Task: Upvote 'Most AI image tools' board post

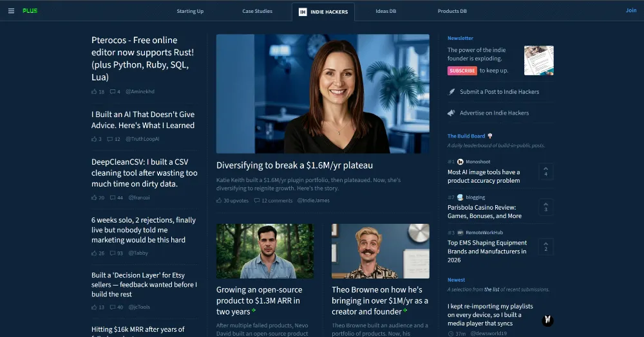Action: pos(546,171)
